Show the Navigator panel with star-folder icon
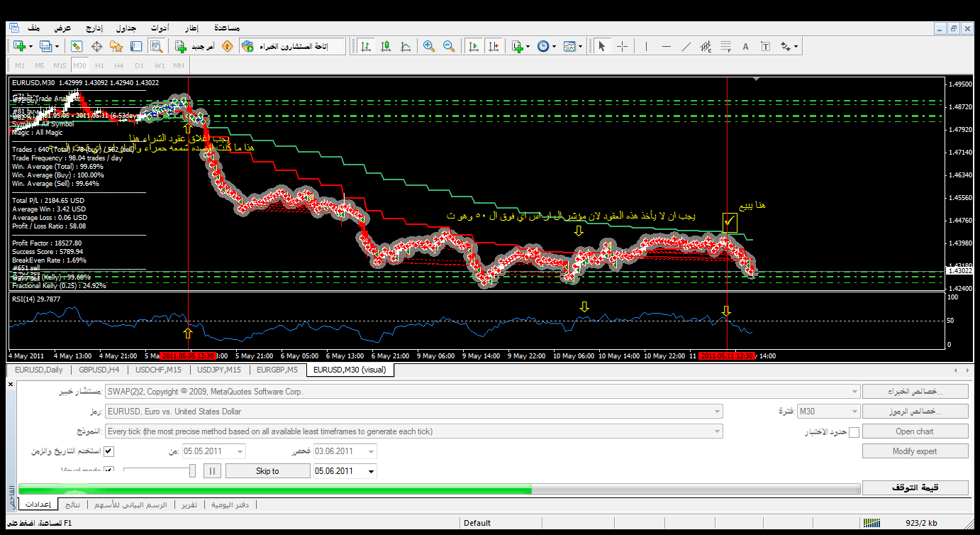This screenshot has width=980, height=535. point(116,46)
